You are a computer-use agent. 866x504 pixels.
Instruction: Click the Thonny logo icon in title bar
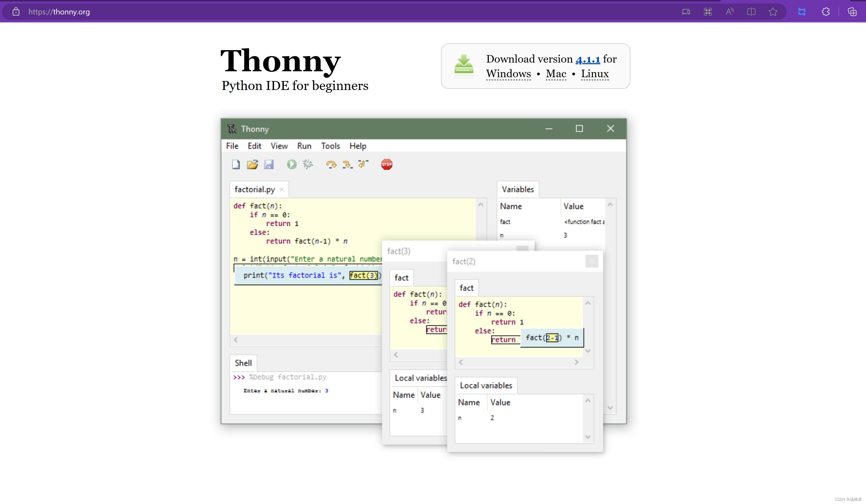(x=232, y=129)
